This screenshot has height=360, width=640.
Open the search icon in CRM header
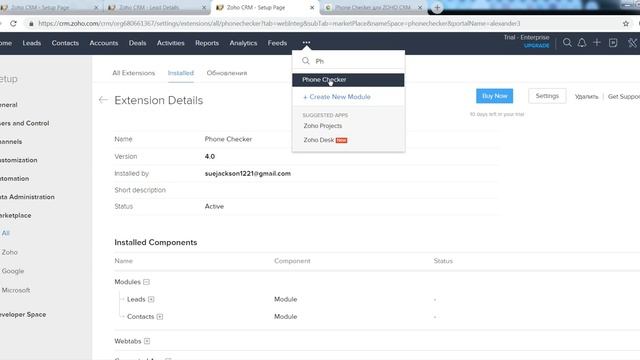567,42
